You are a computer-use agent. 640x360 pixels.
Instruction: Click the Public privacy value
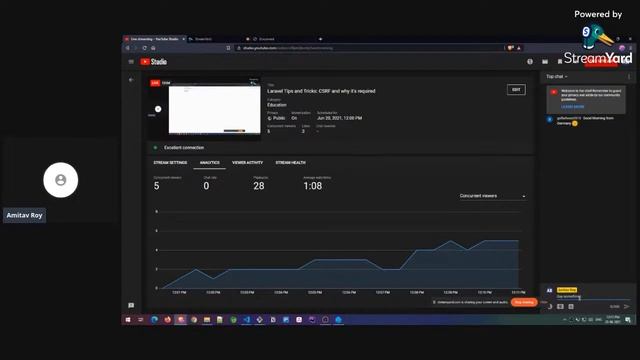(x=276, y=118)
